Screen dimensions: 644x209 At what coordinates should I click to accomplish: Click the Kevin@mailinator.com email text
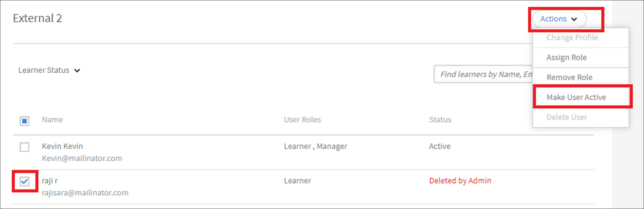click(82, 158)
